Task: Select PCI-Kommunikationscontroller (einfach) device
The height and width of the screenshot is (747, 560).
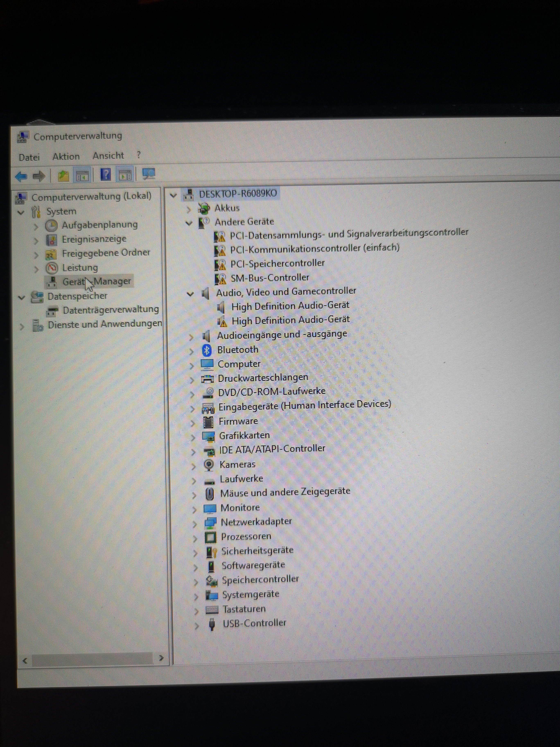Action: click(x=315, y=249)
